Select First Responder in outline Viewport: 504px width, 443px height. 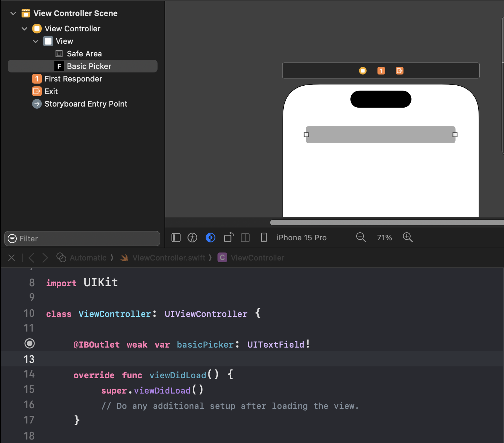coord(83,79)
